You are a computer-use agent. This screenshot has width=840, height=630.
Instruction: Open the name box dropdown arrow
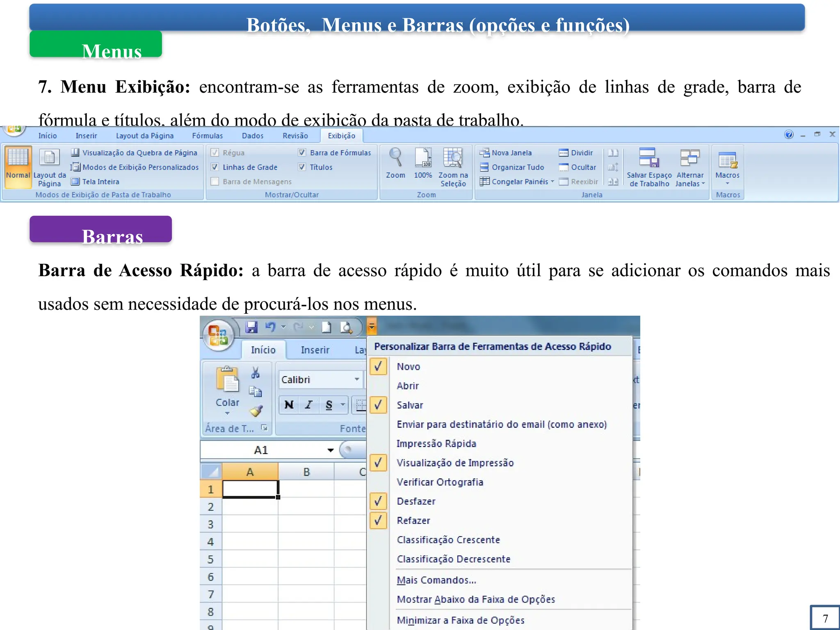(331, 450)
